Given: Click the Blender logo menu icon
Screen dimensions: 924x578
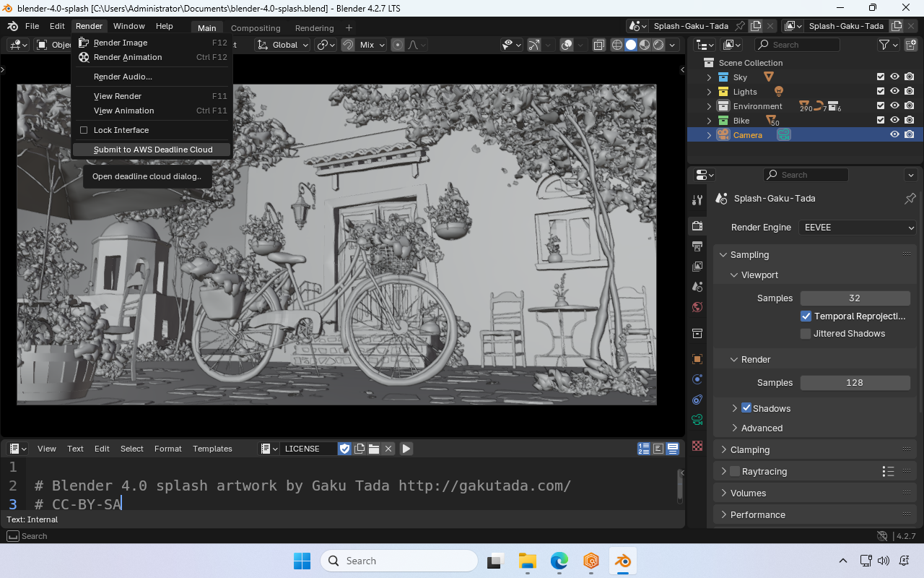Looking at the screenshot, I should pos(12,26).
